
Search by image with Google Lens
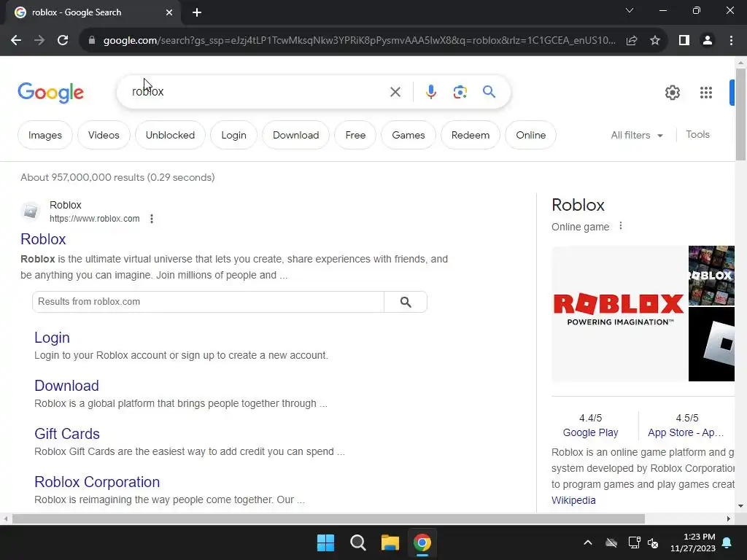point(460,92)
